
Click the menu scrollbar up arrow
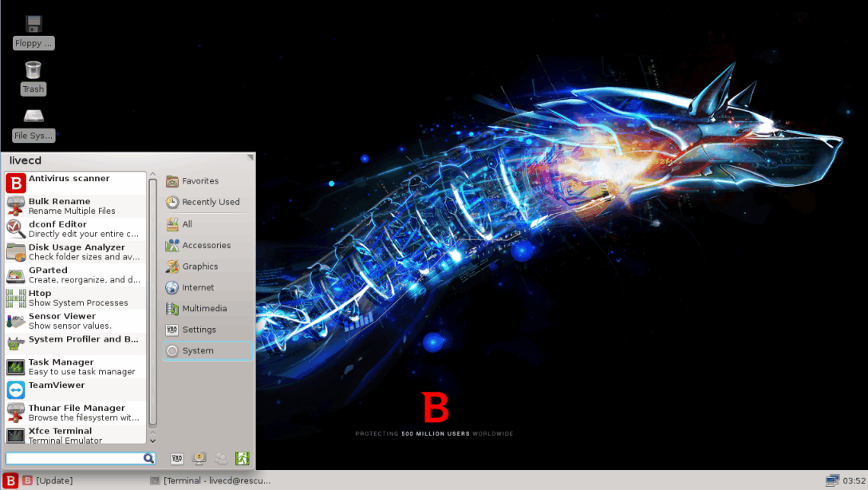(153, 175)
